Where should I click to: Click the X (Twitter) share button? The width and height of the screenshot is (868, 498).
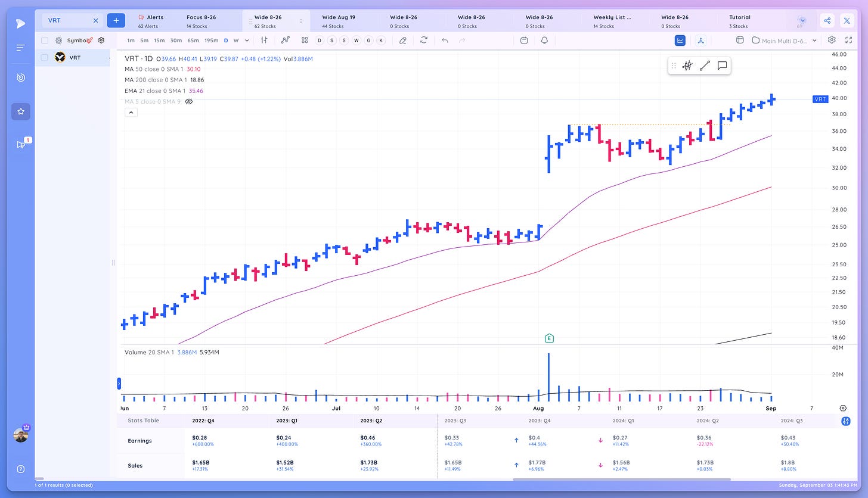pos(847,21)
